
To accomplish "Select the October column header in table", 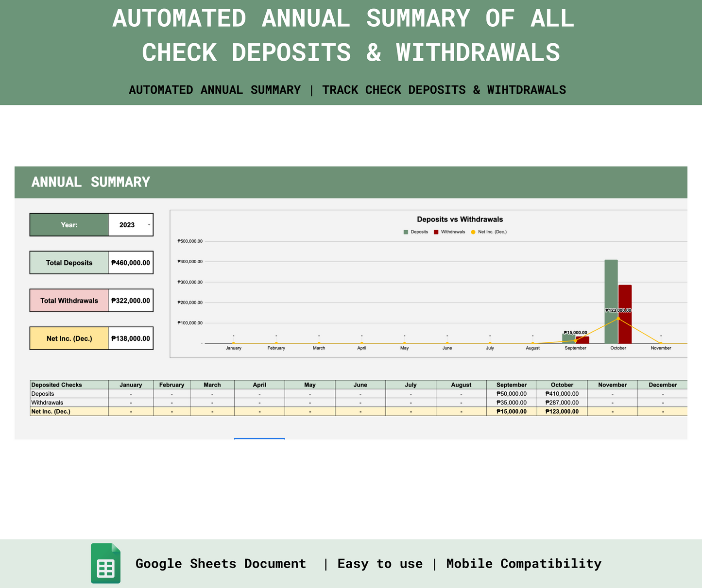I will click(x=562, y=385).
